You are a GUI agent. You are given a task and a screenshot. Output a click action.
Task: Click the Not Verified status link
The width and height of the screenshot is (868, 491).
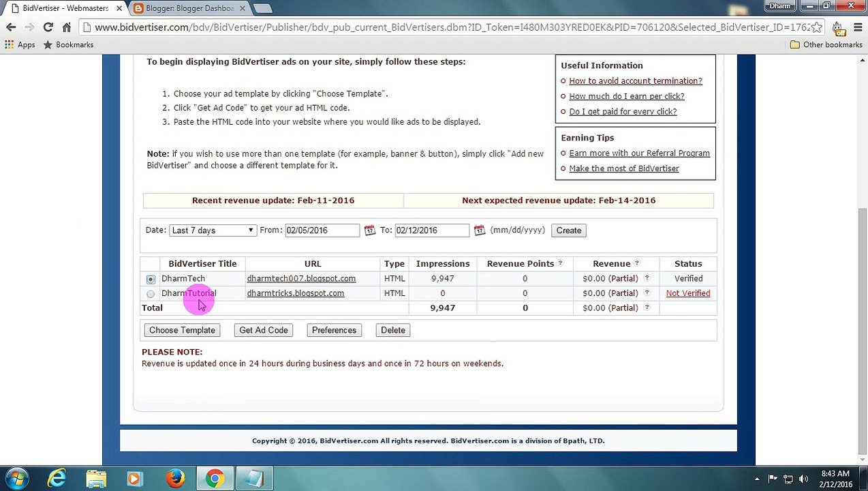coord(688,293)
